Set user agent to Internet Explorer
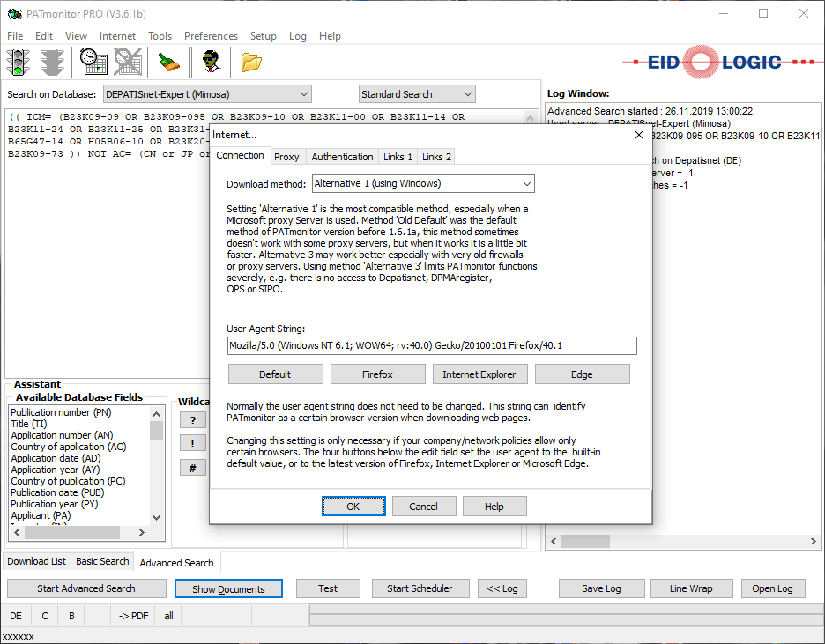This screenshot has height=644, width=825. 479,374
